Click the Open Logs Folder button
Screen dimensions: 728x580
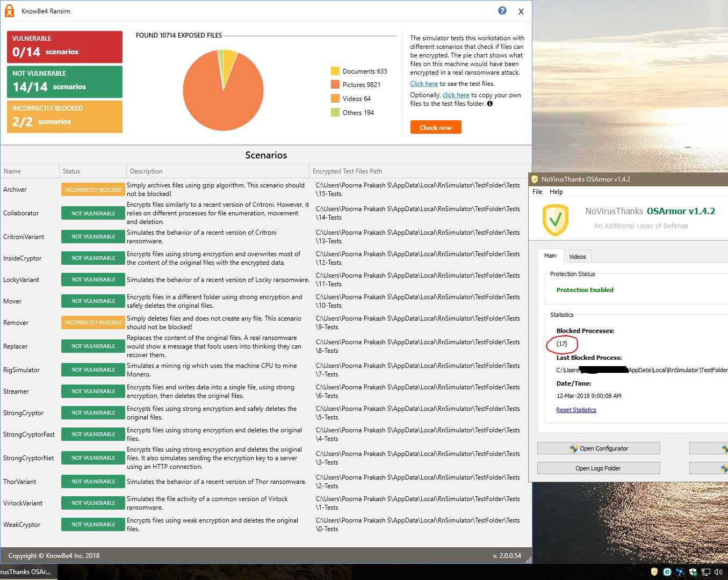599,468
